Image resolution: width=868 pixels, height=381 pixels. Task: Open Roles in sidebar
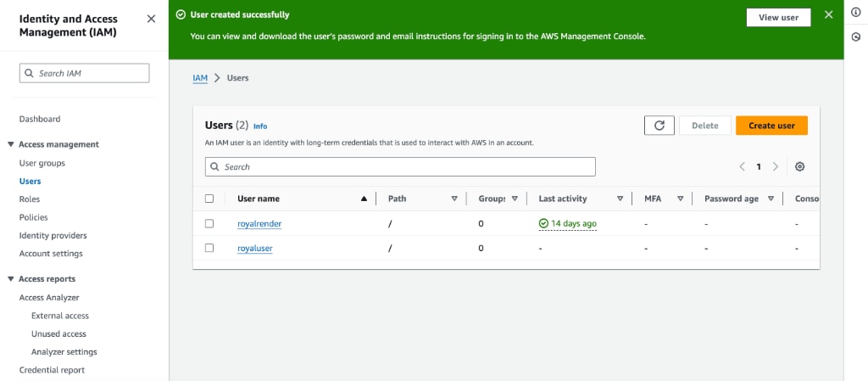[x=30, y=199]
